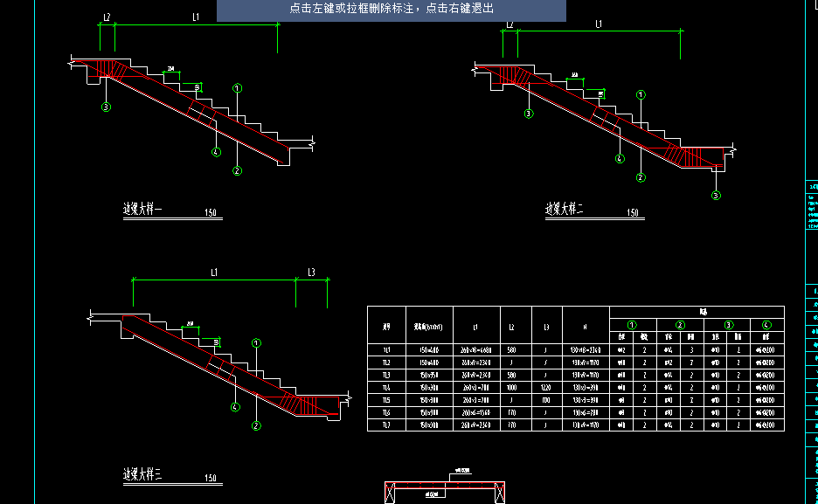The image size is (818, 504).
Task: Select L2 dimension label above detail 边梁大样二
Action: pos(510,24)
